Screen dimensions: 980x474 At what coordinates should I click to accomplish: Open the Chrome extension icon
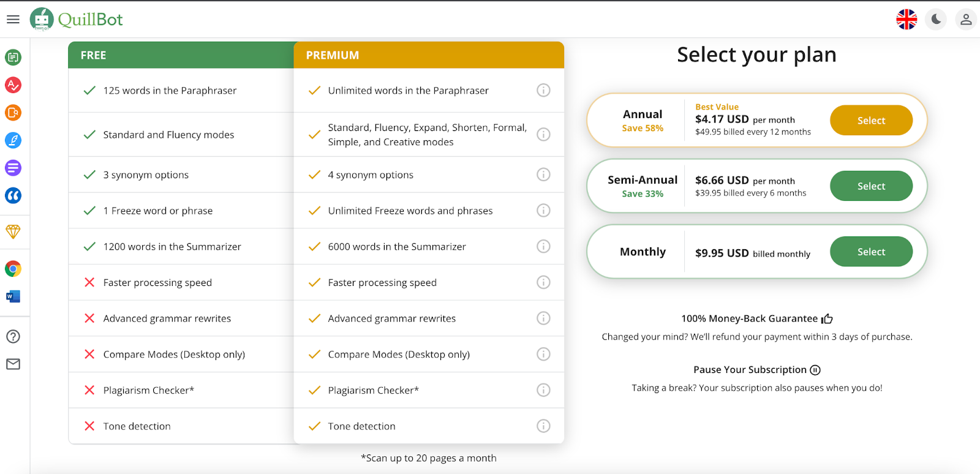[13, 269]
